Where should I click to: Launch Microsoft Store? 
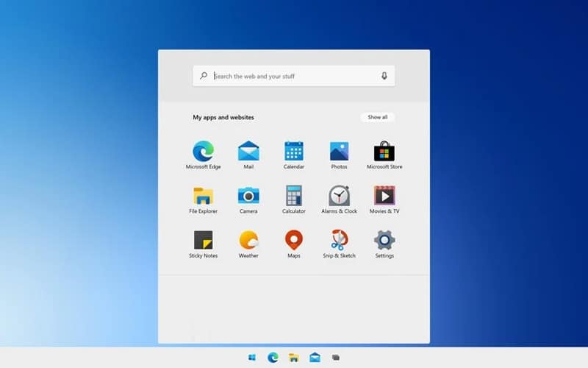(x=384, y=152)
